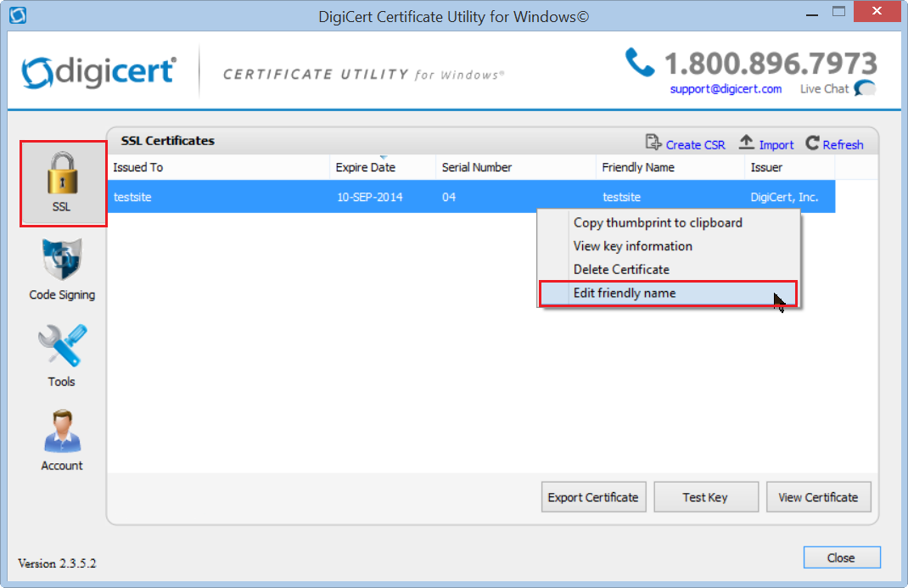Viewport: 908px width, 588px height.
Task: Select View key information menu entry
Action: point(632,246)
